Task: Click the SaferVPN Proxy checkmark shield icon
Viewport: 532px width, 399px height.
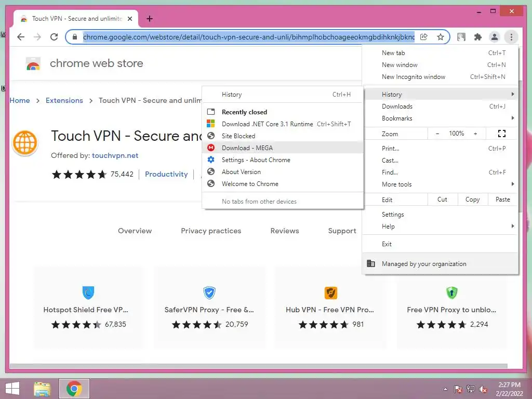Action: (x=209, y=292)
